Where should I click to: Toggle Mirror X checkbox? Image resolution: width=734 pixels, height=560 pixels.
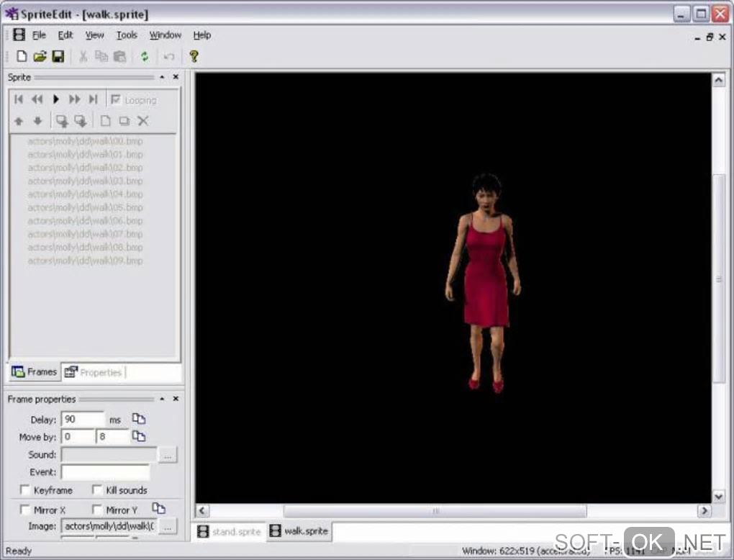pos(24,510)
